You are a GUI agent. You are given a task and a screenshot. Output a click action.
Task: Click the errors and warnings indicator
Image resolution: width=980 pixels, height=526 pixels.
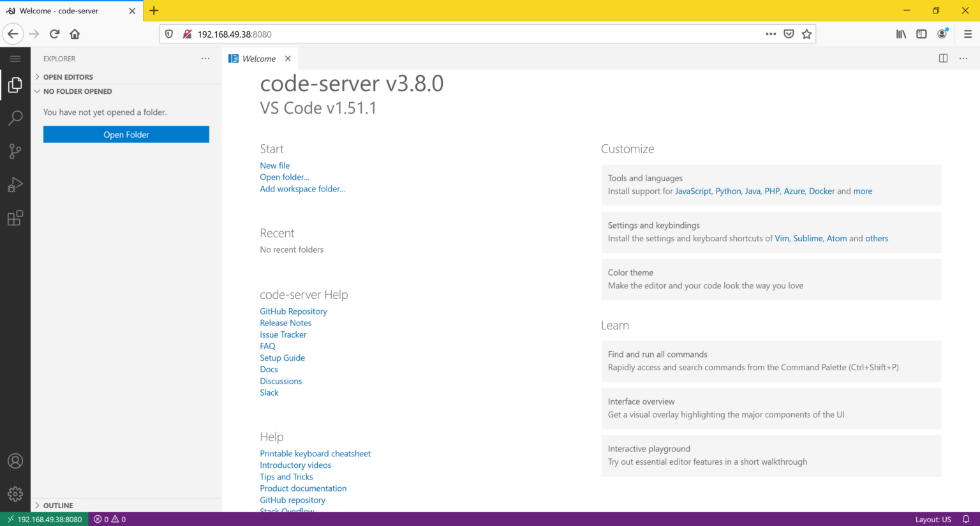coord(109,519)
